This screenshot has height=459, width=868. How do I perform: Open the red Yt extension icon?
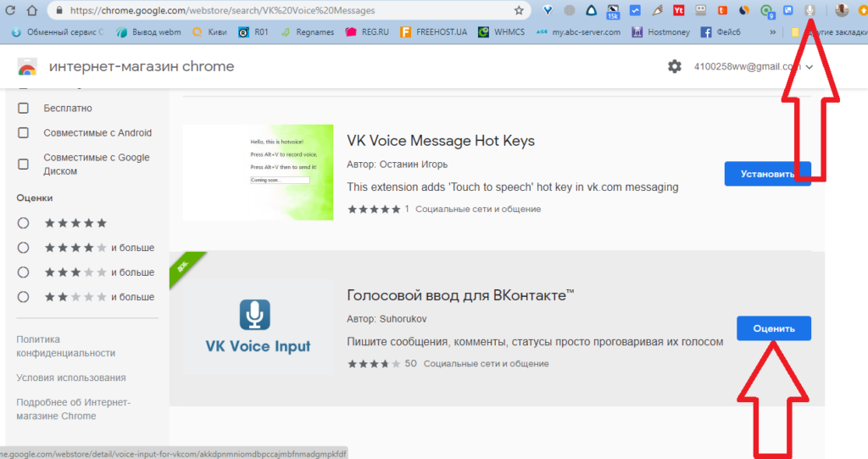tap(679, 10)
